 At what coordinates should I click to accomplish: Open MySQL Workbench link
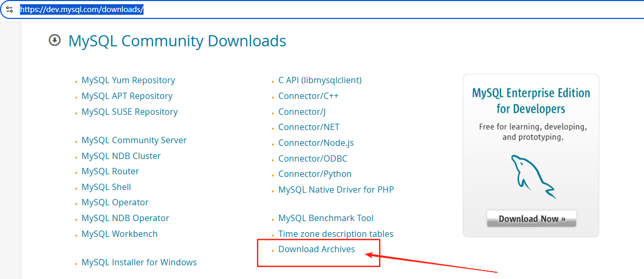[x=119, y=234]
